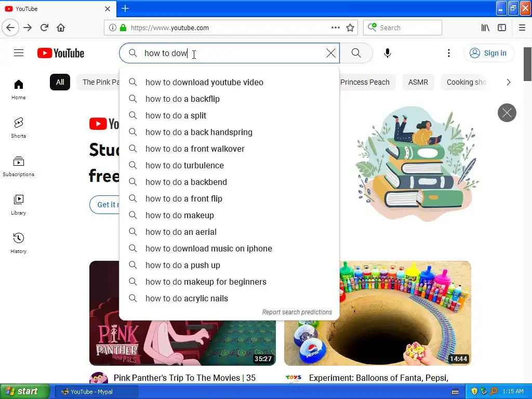532x399 pixels.
Task: Choose suggestion how to do turbulence
Action: coord(229,165)
